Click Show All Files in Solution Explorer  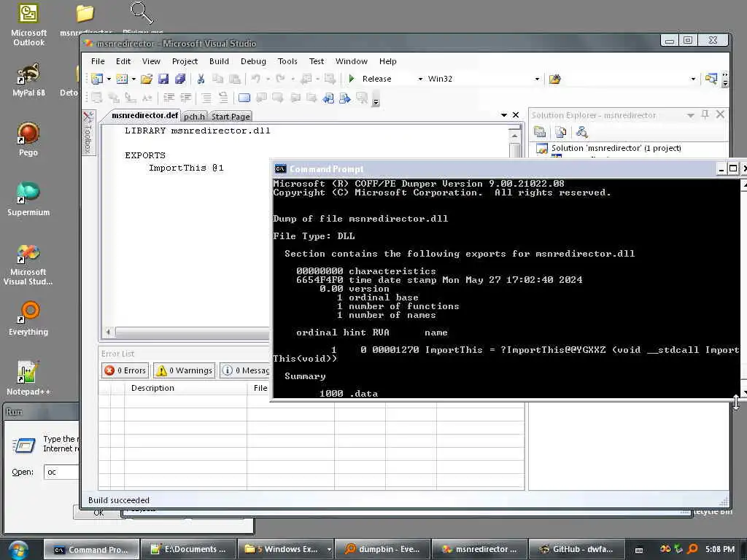tap(561, 132)
